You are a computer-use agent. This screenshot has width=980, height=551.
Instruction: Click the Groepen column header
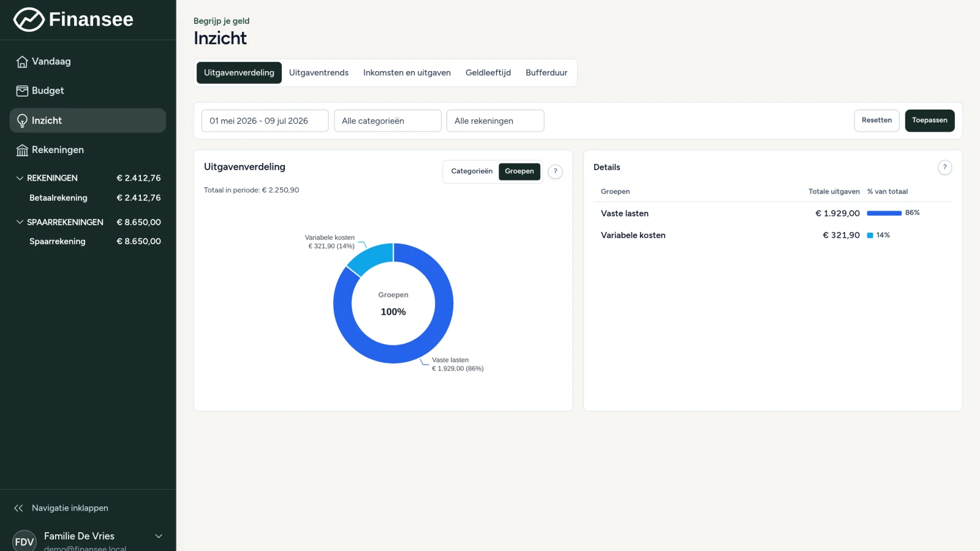[x=615, y=192]
